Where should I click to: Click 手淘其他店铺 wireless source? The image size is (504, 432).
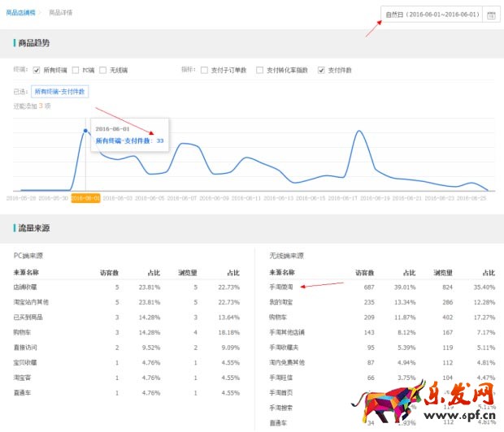(x=286, y=332)
